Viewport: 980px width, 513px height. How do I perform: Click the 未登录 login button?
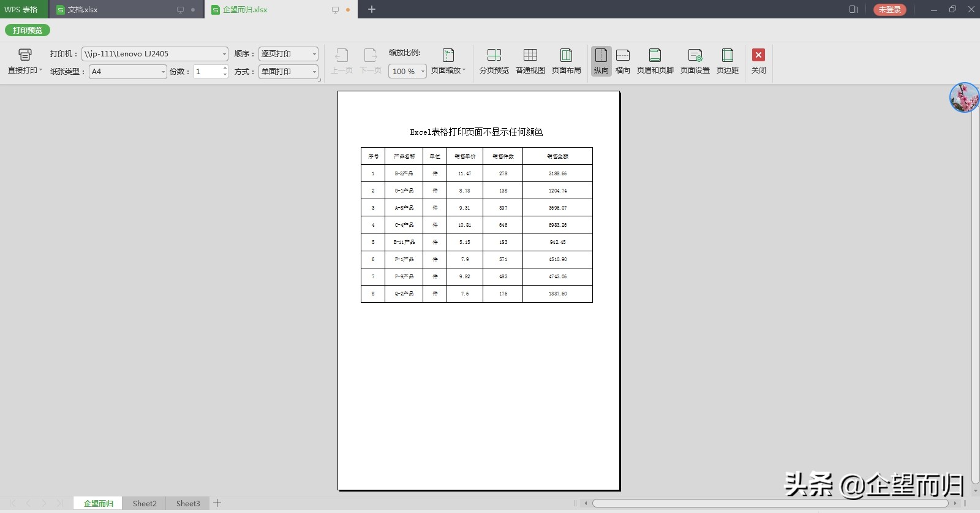pyautogui.click(x=890, y=9)
